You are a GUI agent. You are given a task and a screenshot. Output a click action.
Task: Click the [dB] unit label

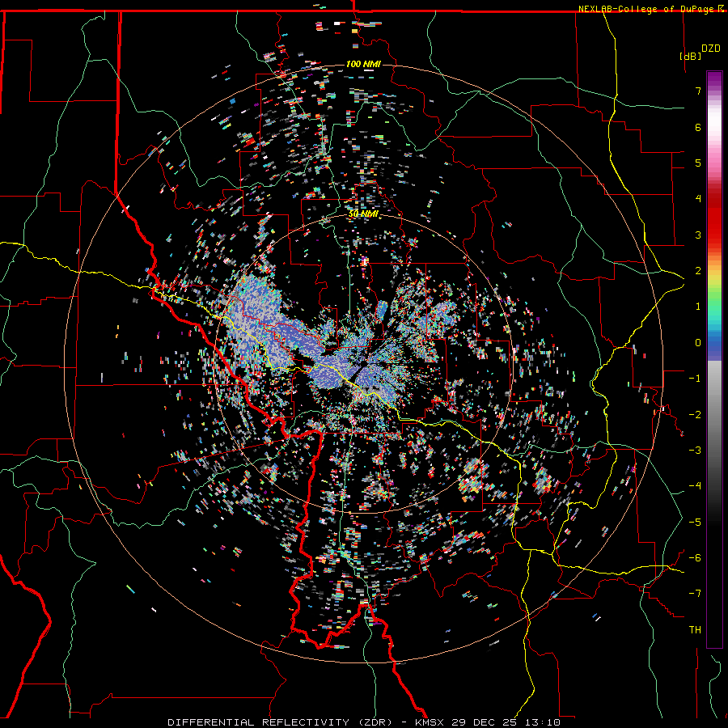click(x=690, y=56)
